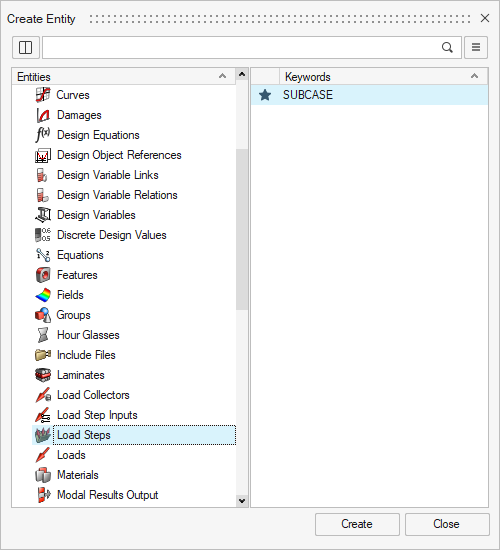
Task: Sort the Entities column header
Action: pos(124,76)
